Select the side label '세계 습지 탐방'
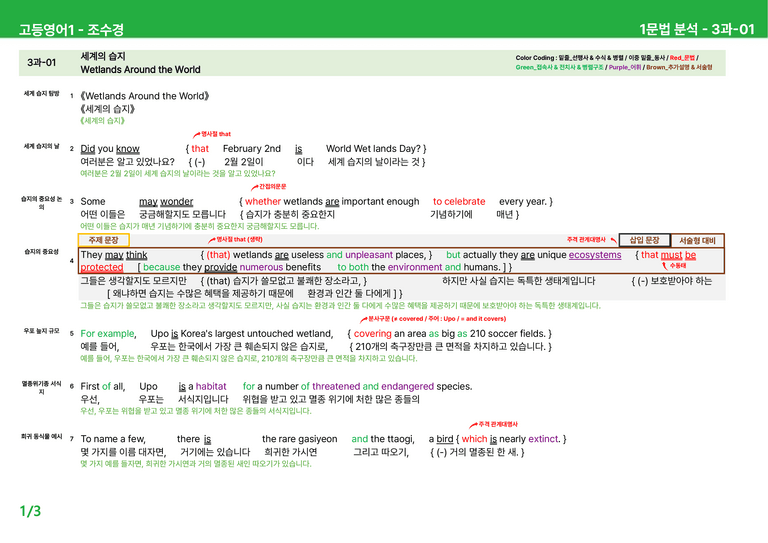Screen dimensions: 768x543 pos(42,93)
